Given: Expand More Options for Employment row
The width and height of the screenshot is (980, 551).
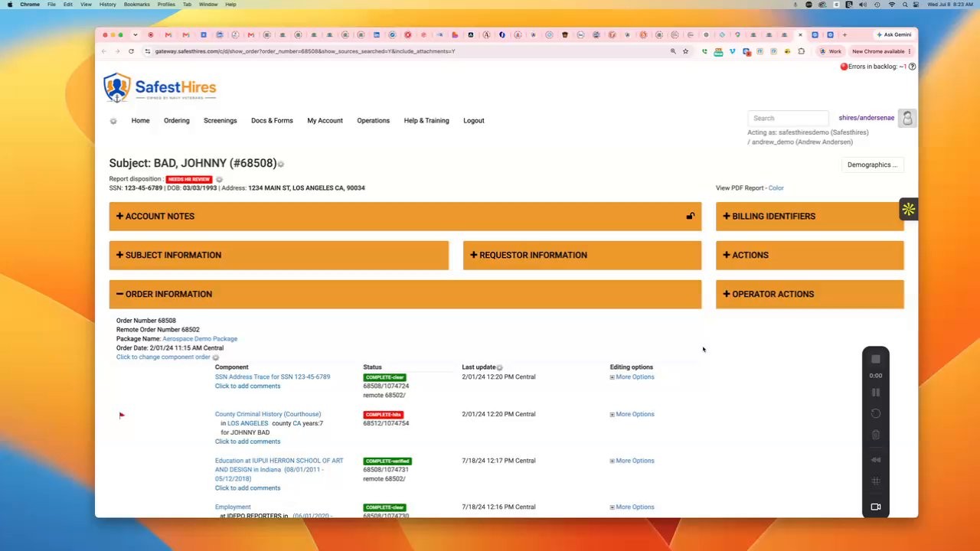Looking at the screenshot, I should 632,507.
